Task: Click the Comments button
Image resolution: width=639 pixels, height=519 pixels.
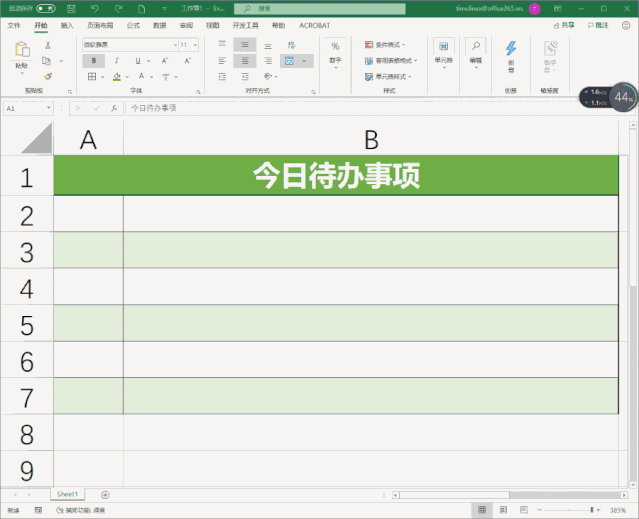Action: click(x=598, y=25)
